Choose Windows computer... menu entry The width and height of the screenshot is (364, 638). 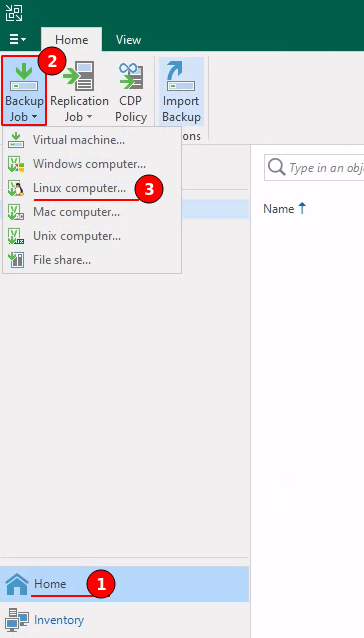pyautogui.click(x=92, y=164)
